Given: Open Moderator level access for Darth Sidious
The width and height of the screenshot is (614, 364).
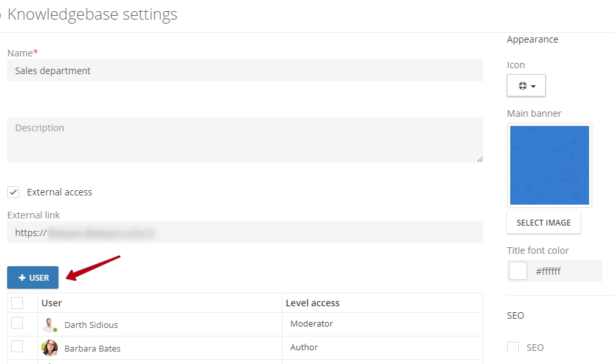Looking at the screenshot, I should 311,324.
